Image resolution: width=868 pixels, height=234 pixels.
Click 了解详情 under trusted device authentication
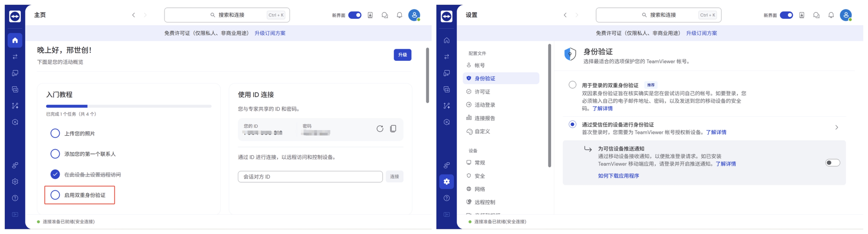tap(716, 133)
